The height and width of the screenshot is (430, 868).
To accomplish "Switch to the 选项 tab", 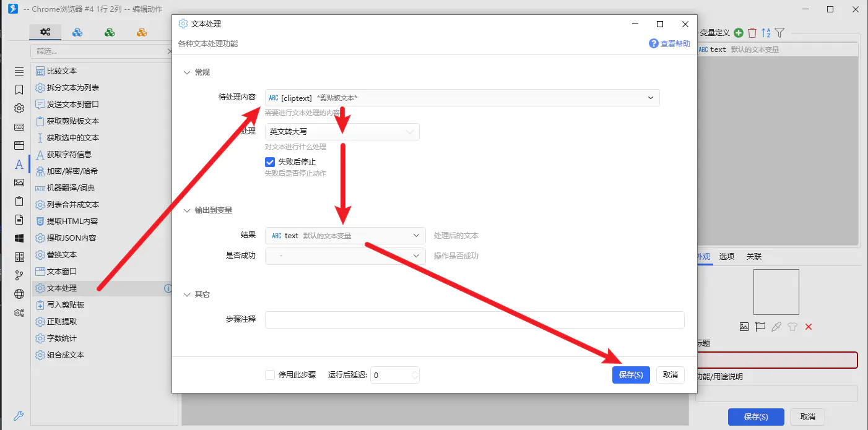I will tap(727, 256).
